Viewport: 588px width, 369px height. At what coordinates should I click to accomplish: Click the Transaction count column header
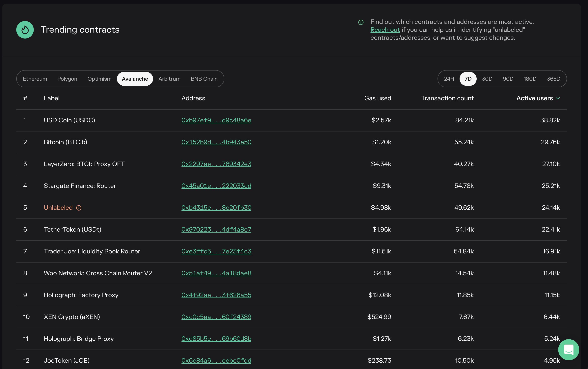(447, 98)
